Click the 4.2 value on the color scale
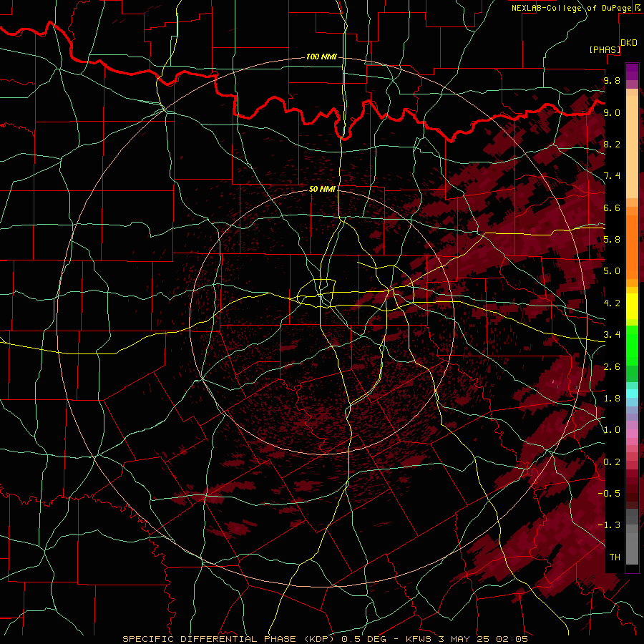 point(612,303)
